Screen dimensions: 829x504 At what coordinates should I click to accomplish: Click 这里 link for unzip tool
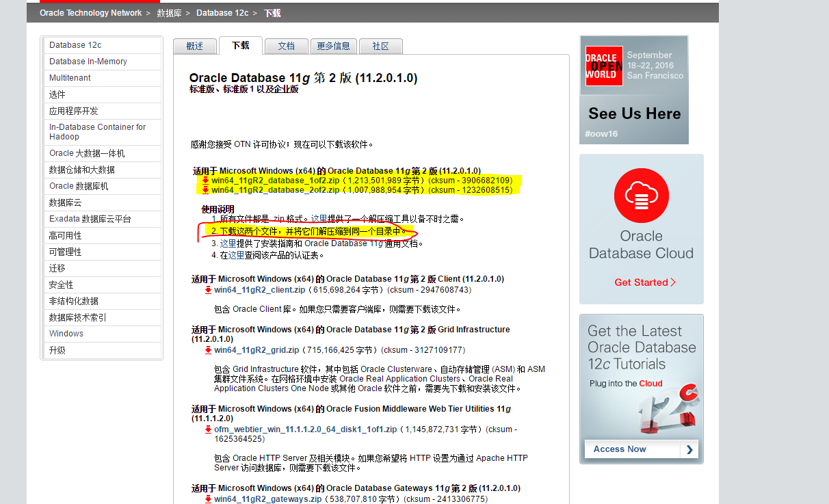[x=319, y=219]
